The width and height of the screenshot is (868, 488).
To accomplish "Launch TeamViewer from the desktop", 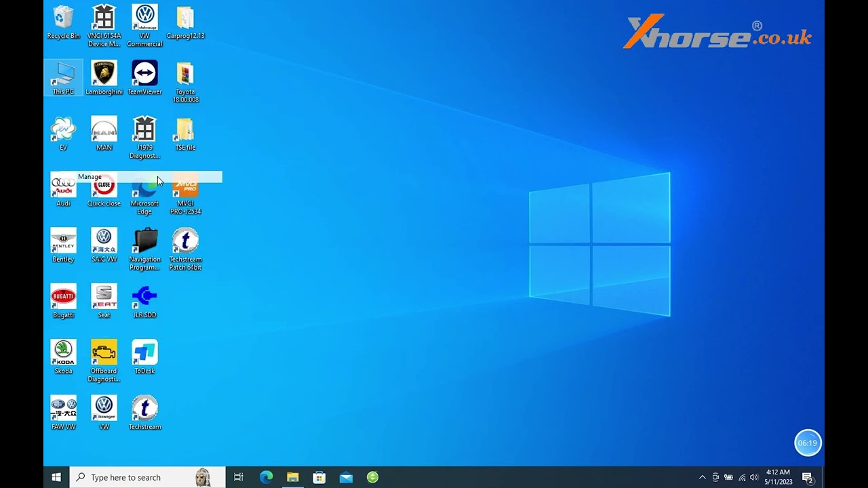I will tap(144, 78).
